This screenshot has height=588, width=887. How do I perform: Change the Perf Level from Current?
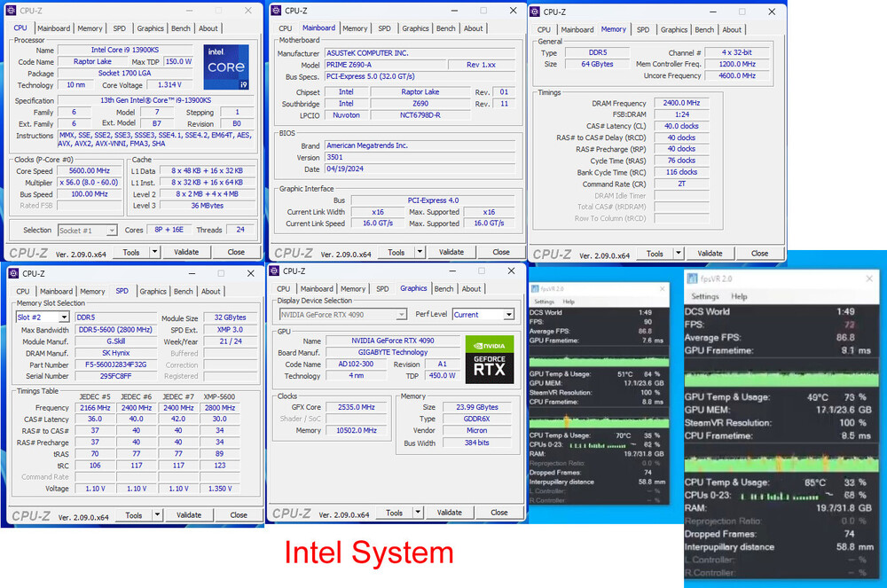click(x=483, y=314)
